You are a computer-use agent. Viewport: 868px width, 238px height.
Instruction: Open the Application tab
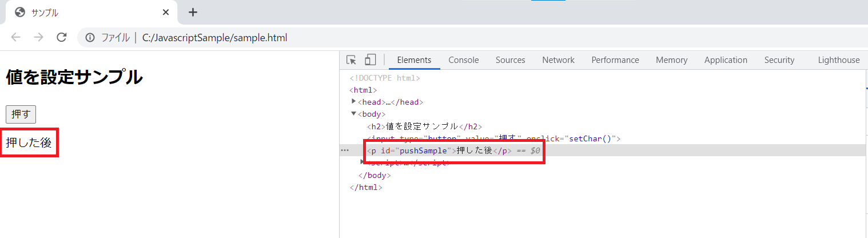pyautogui.click(x=726, y=60)
